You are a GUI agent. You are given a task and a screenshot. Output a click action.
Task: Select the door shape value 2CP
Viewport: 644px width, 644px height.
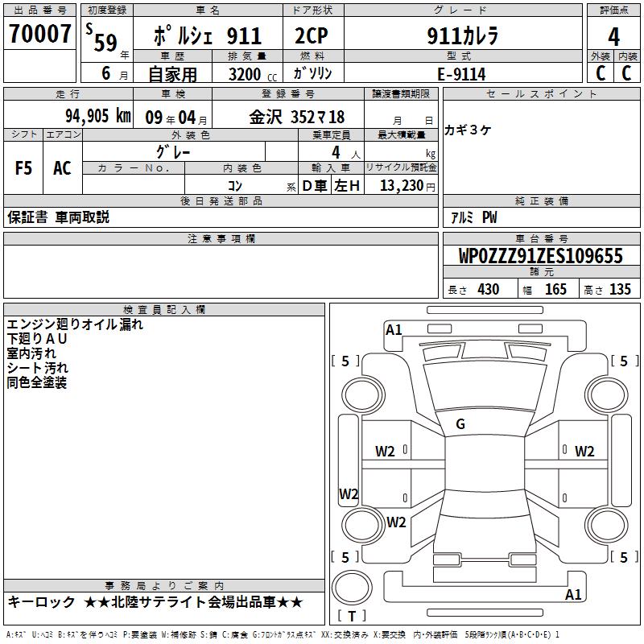(312, 35)
